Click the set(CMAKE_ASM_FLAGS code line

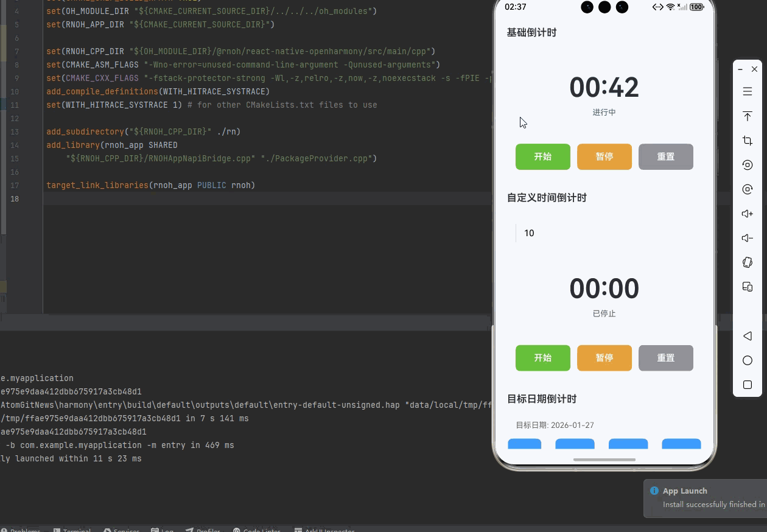[x=243, y=65]
